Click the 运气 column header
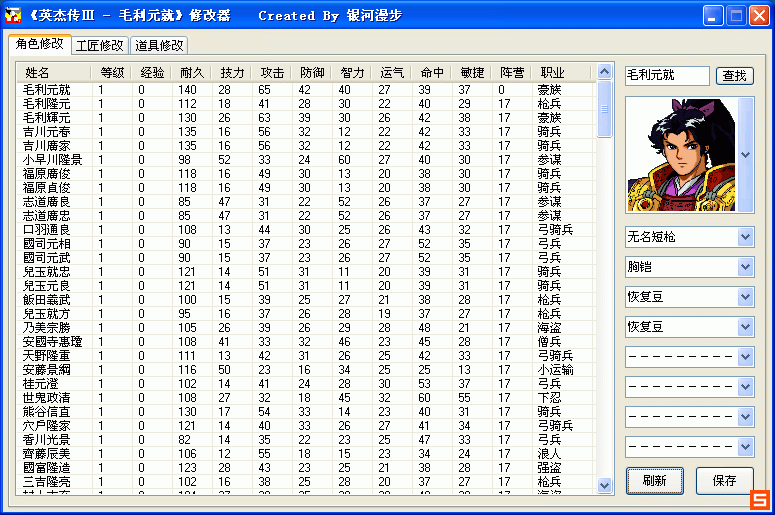775x515 pixels. click(x=392, y=73)
